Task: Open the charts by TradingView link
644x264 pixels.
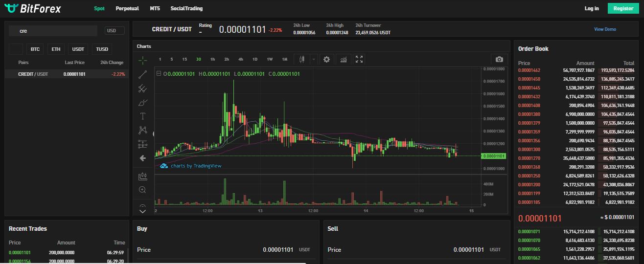Action: 196,166
